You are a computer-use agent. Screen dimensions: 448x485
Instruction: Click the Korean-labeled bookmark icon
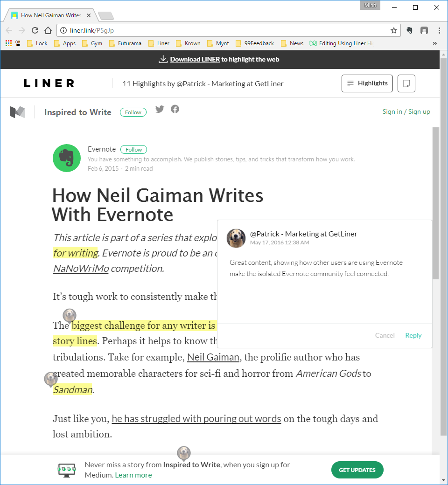[18, 43]
